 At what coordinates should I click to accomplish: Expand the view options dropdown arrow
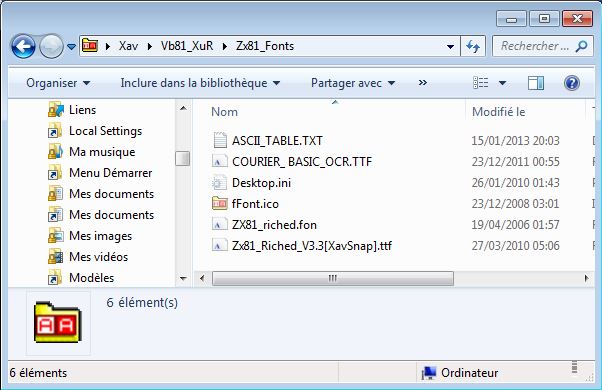(x=502, y=83)
